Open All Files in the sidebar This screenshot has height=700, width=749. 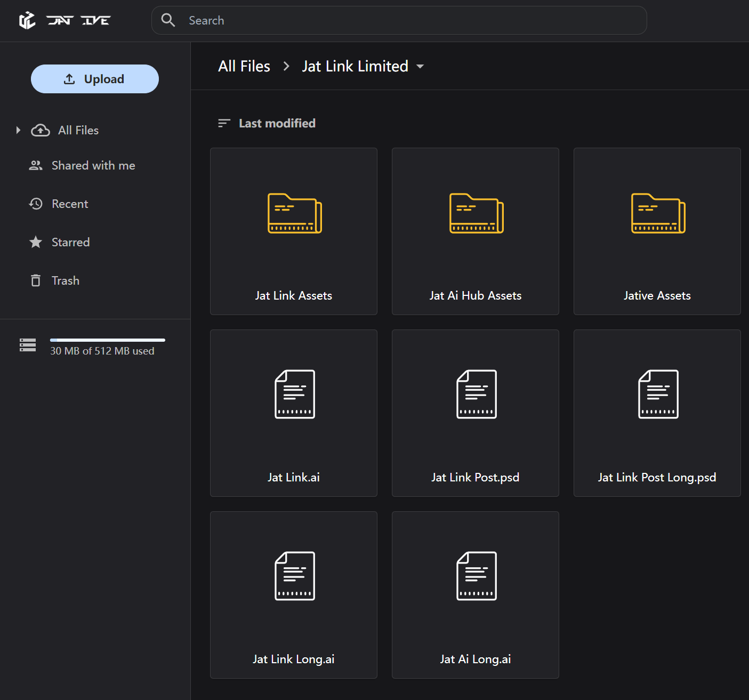(x=78, y=130)
